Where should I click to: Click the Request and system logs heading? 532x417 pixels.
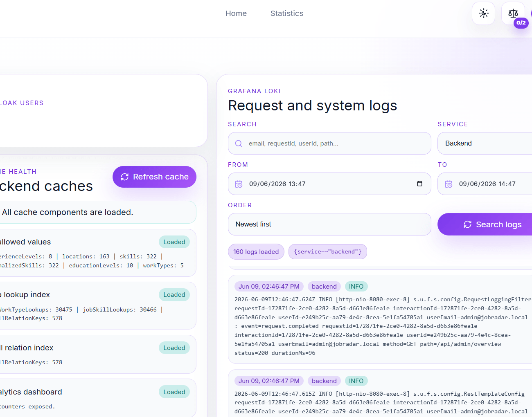pyautogui.click(x=313, y=105)
